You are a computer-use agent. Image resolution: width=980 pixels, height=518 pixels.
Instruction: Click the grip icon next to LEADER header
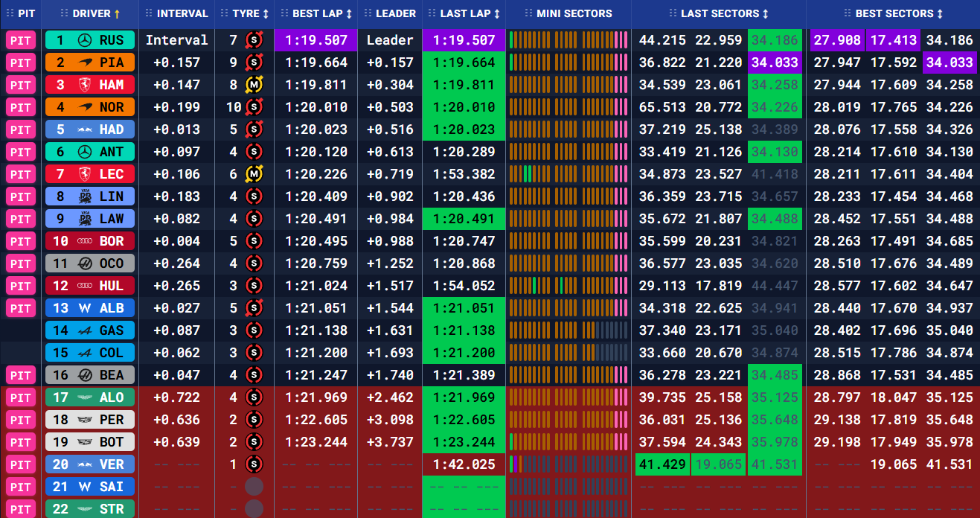click(367, 13)
